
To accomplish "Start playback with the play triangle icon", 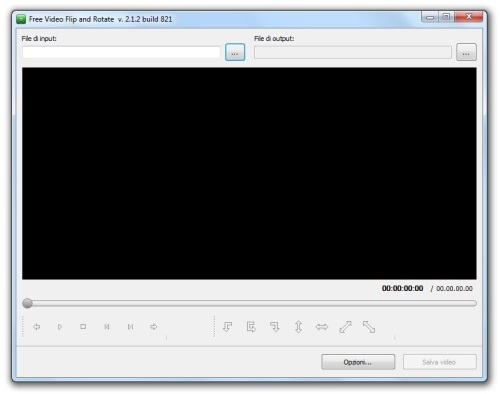I will (60, 327).
